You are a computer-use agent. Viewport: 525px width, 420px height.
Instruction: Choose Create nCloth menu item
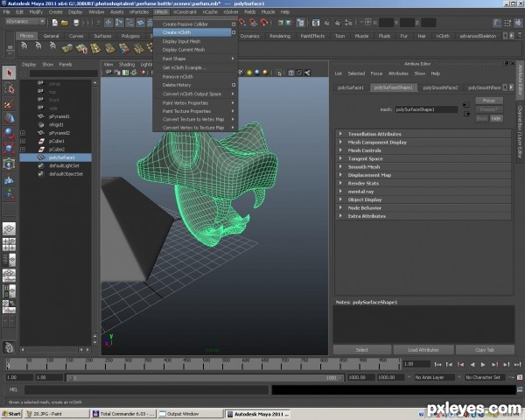192,32
